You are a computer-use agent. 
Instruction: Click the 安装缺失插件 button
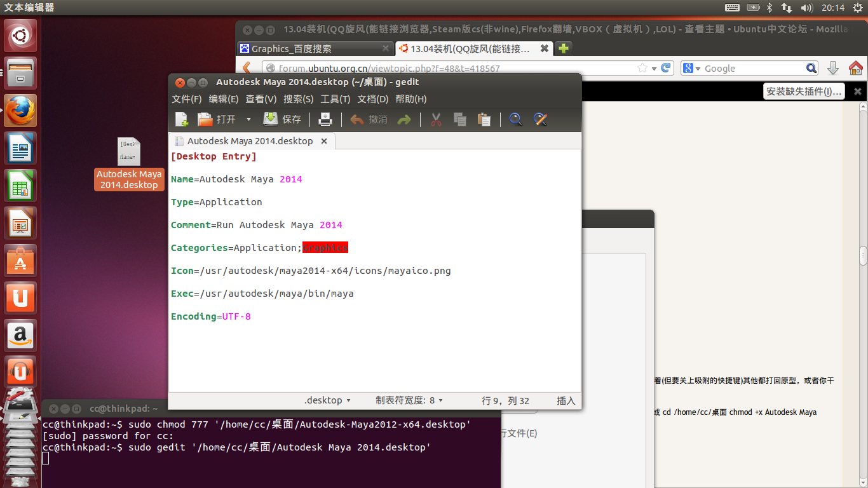[804, 91]
